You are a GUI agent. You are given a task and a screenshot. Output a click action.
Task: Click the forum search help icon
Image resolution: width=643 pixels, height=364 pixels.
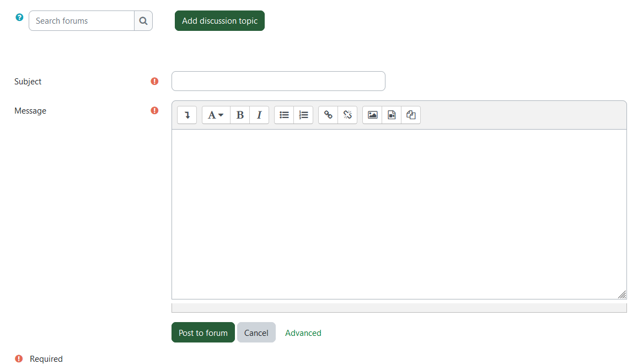point(20,18)
